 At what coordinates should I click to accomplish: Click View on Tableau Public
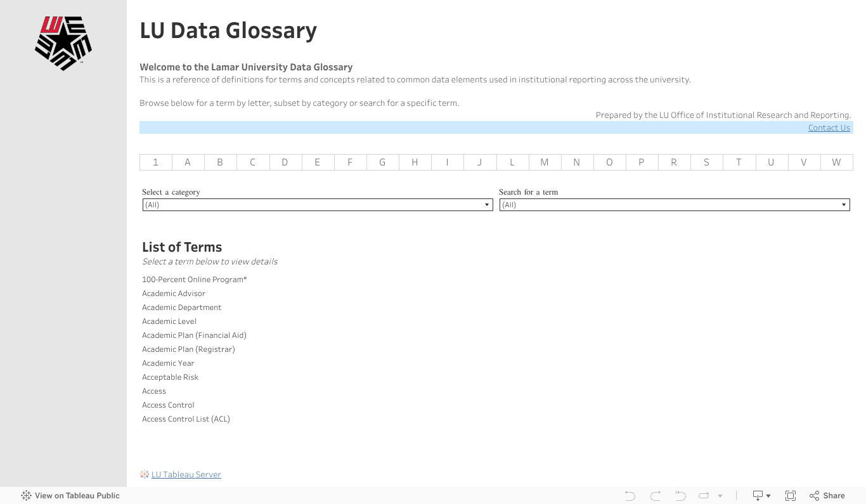coord(70,496)
